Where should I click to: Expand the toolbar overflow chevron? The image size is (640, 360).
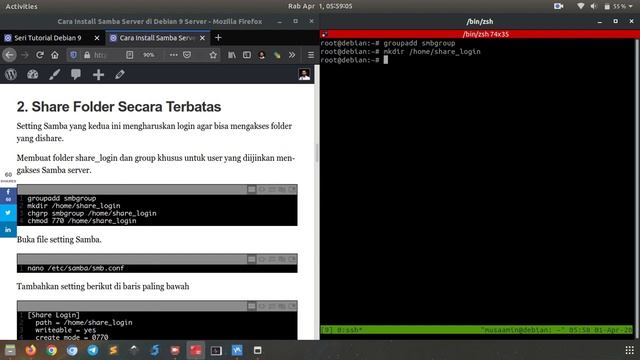click(292, 55)
